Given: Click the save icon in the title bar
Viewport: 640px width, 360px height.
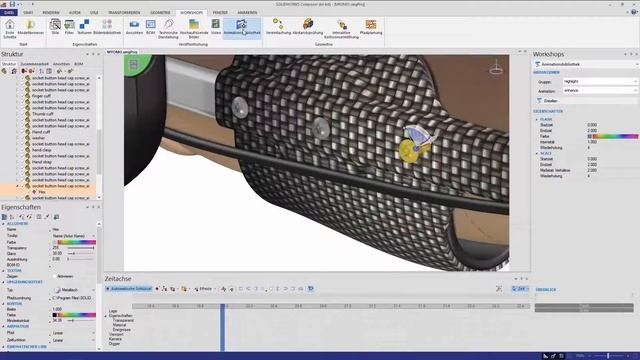Looking at the screenshot, I should click(x=12, y=4).
